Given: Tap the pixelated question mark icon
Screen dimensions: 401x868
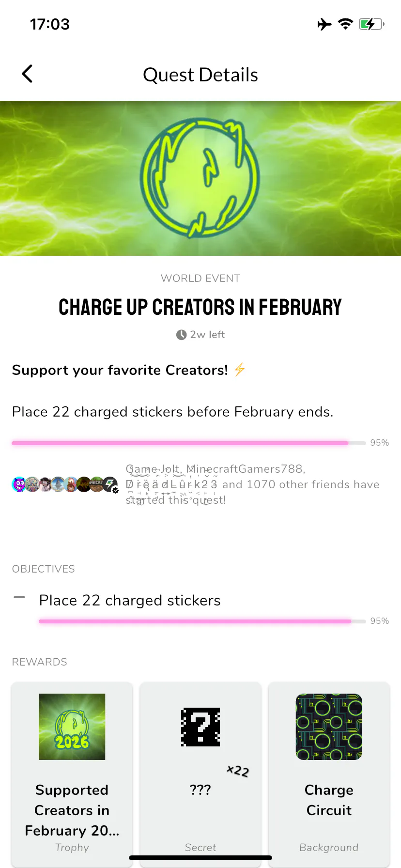Looking at the screenshot, I should [x=200, y=727].
